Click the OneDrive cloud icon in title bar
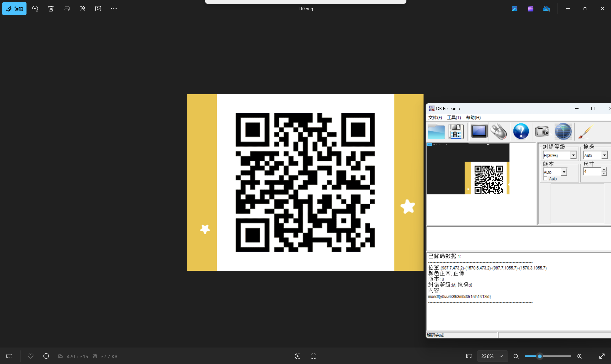611x364 pixels. click(546, 9)
